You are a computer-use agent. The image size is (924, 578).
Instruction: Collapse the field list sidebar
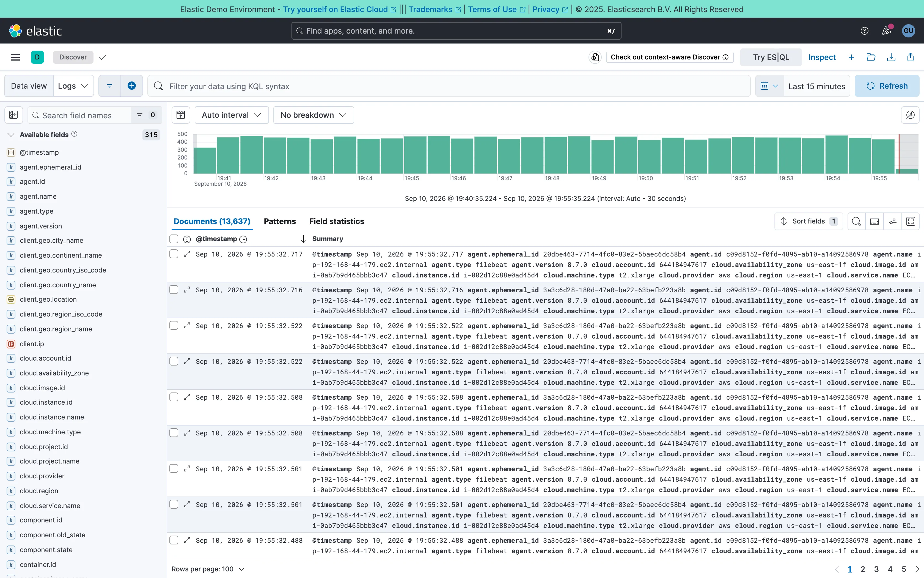(x=13, y=115)
